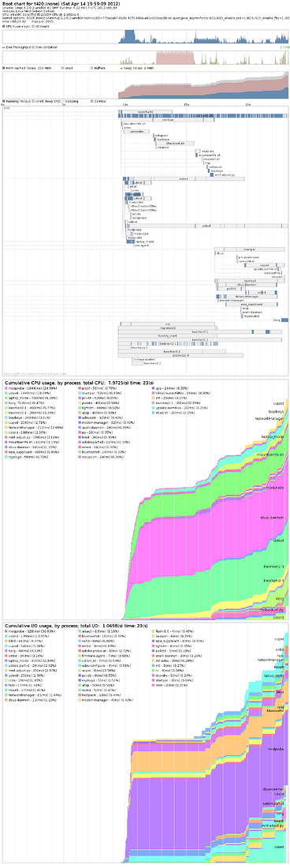This screenshot has height=868, width=290.
Task: Click the Unint.sleep (I/O) legend swatch
Action: point(34,101)
